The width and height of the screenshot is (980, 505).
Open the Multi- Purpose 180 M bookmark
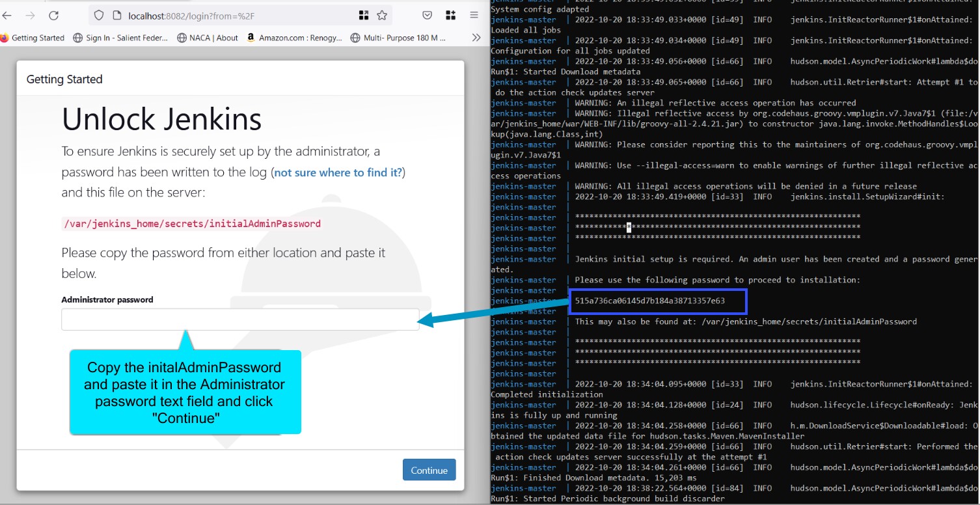(x=398, y=38)
